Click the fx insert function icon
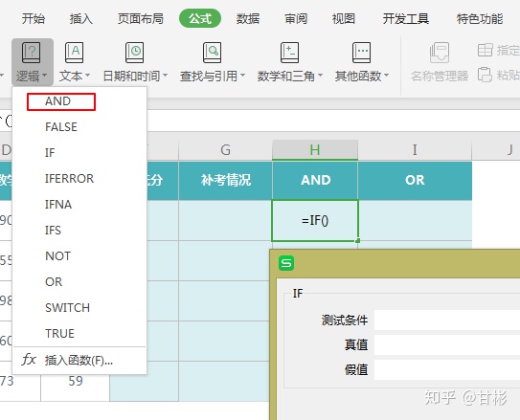The image size is (520, 420). [x=29, y=360]
